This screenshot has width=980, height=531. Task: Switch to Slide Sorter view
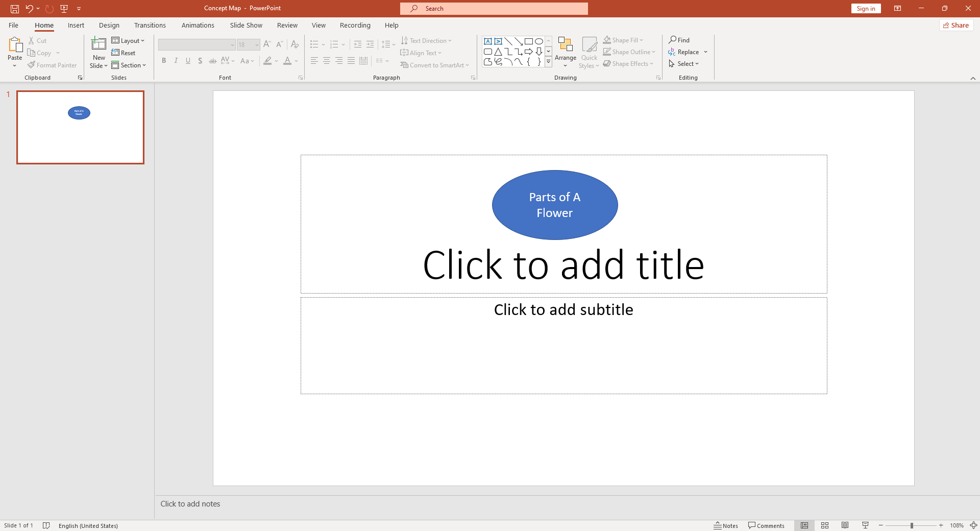[x=825, y=525]
